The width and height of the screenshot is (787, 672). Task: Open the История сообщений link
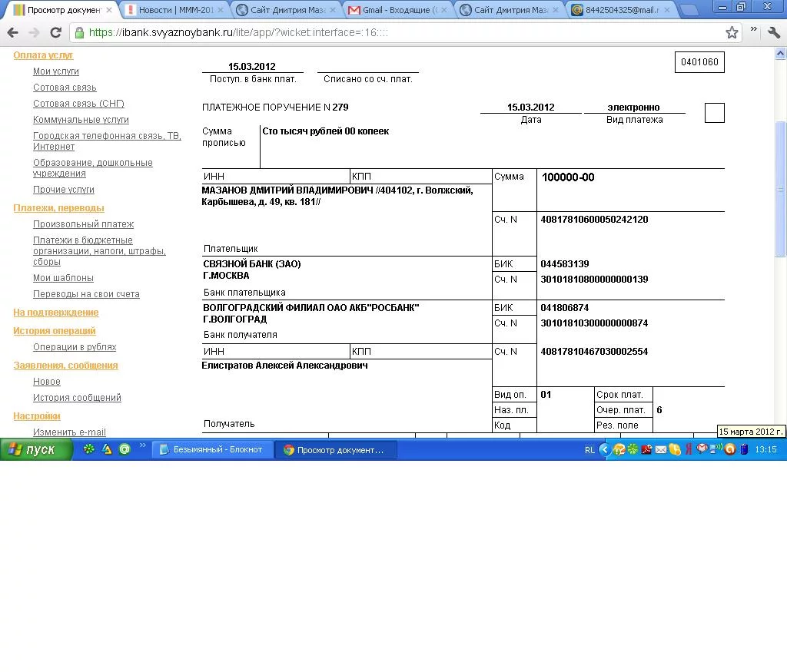point(78,397)
